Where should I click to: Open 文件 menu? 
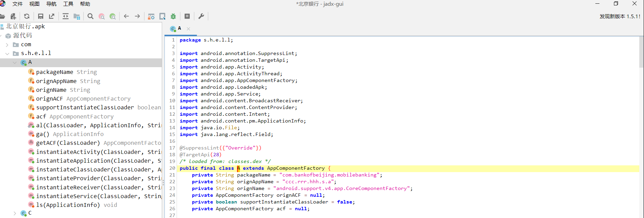tap(18, 4)
